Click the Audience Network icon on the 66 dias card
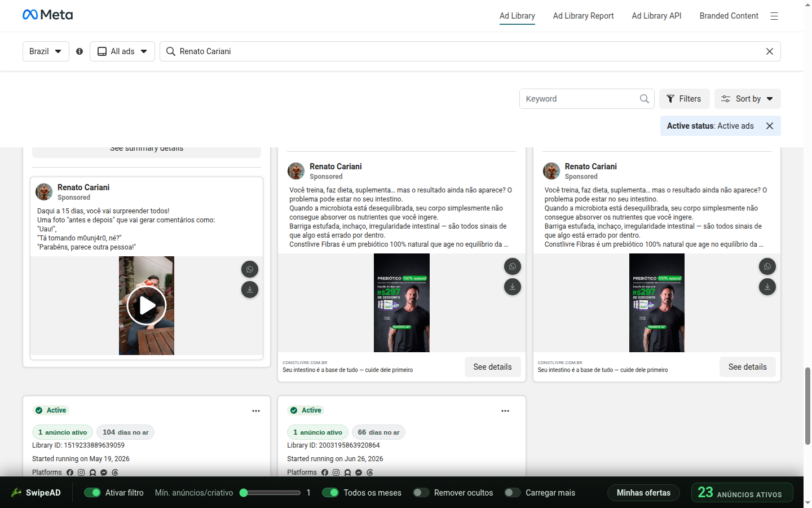Screen dimensions: 812x508 coord(347,472)
